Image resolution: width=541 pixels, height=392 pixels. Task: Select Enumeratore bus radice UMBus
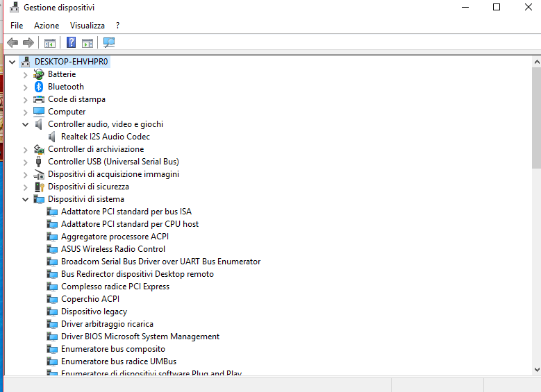pos(119,361)
